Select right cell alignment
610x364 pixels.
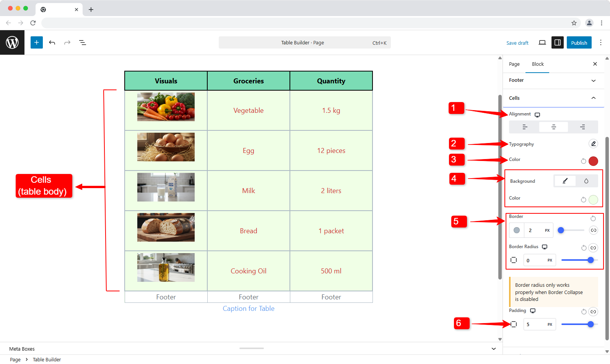(582, 127)
